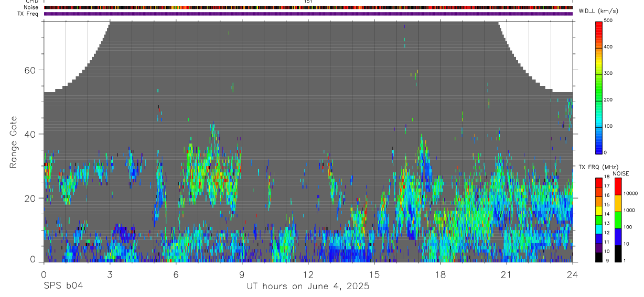
Task: Click the '24' UT hour axis tick
Action: click(x=572, y=274)
